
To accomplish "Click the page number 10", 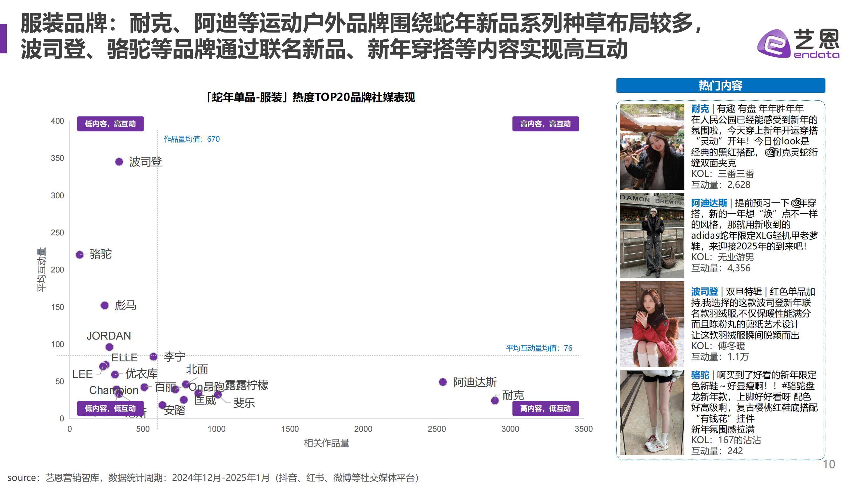I will (x=829, y=464).
